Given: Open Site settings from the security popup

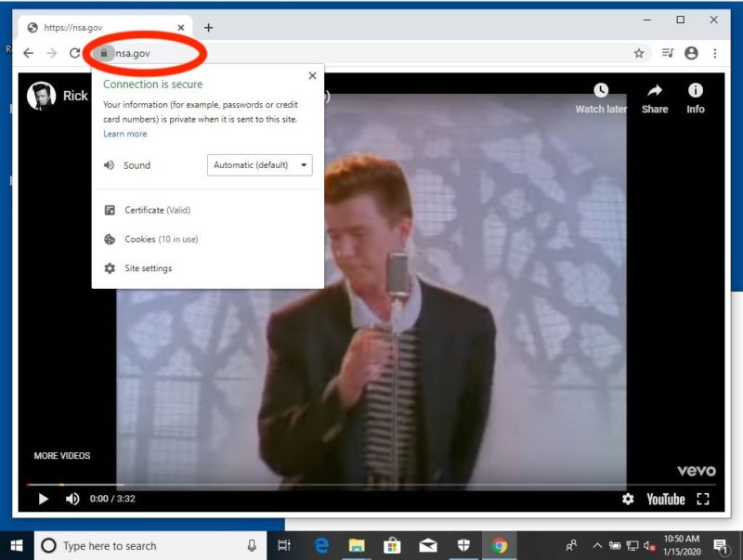Looking at the screenshot, I should 149,268.
